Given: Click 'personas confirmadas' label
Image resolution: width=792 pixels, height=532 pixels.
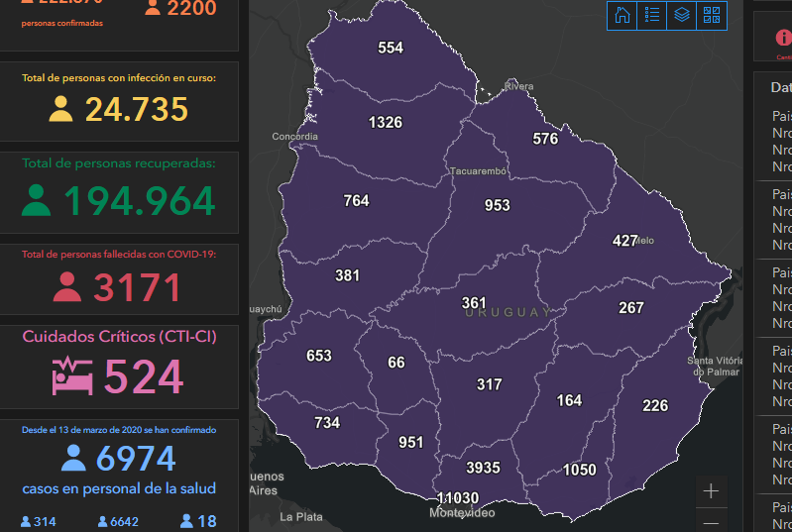Looking at the screenshot, I should pos(62,23).
